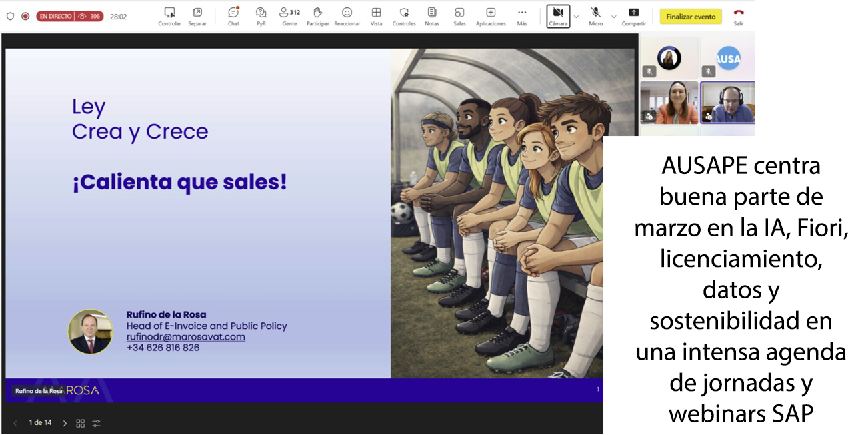Go to the next slide arrow
Viewport: 868px width, 435px height.
pyautogui.click(x=65, y=423)
